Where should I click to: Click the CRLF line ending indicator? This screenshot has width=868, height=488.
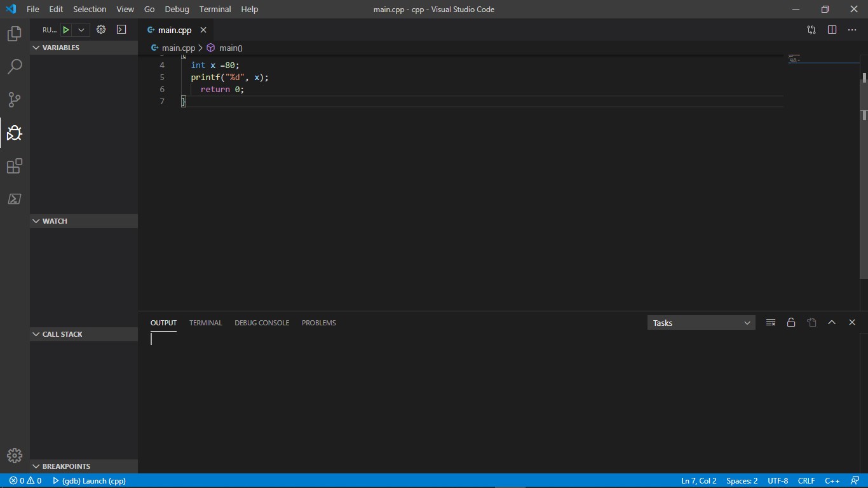(806, 481)
